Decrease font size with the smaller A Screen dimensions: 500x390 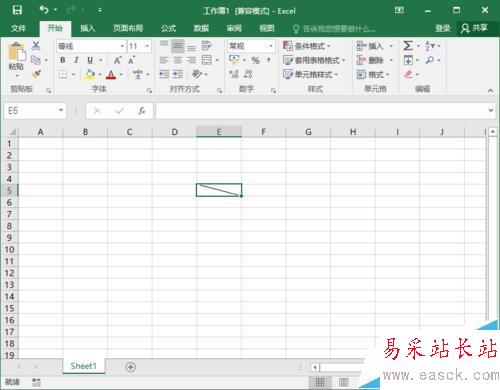point(131,60)
